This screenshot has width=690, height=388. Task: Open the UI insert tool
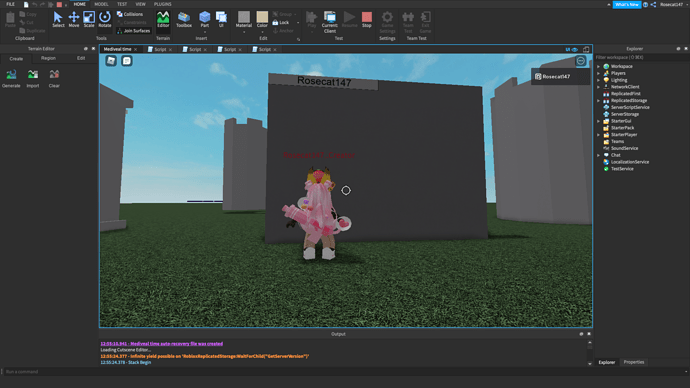[x=221, y=19]
